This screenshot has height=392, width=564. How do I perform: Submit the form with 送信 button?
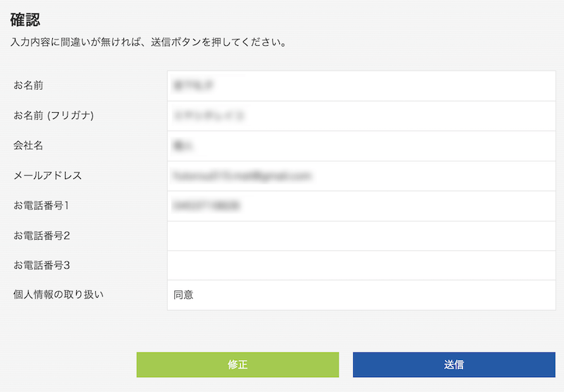pyautogui.click(x=454, y=365)
